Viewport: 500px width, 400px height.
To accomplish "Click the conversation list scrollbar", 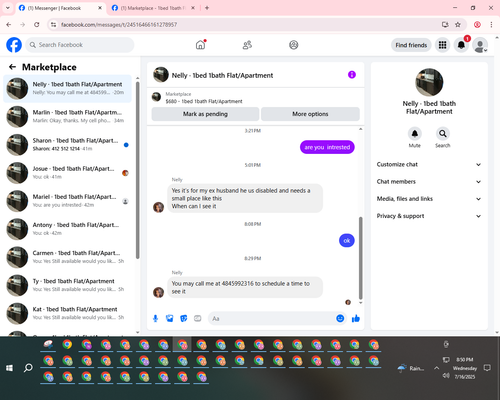I will pos(137,170).
